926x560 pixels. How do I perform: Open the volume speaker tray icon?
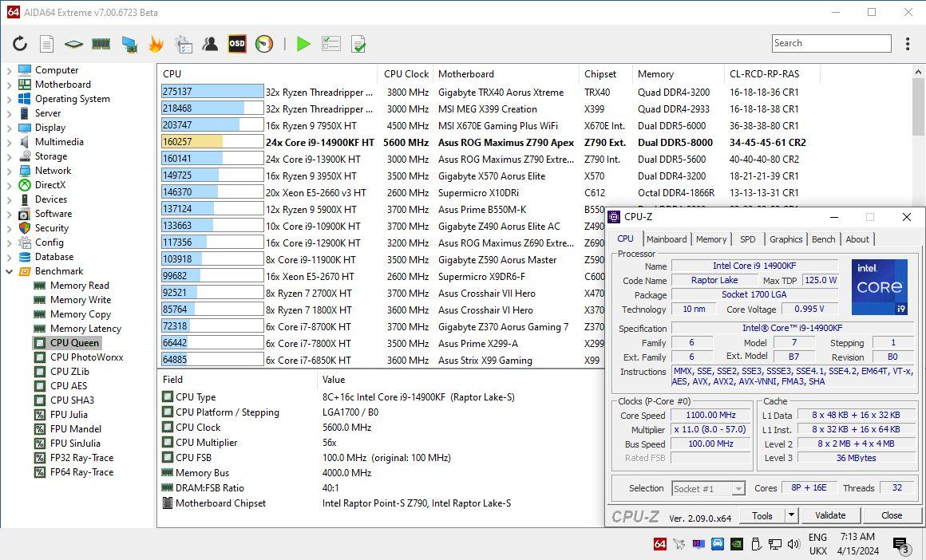(x=793, y=544)
